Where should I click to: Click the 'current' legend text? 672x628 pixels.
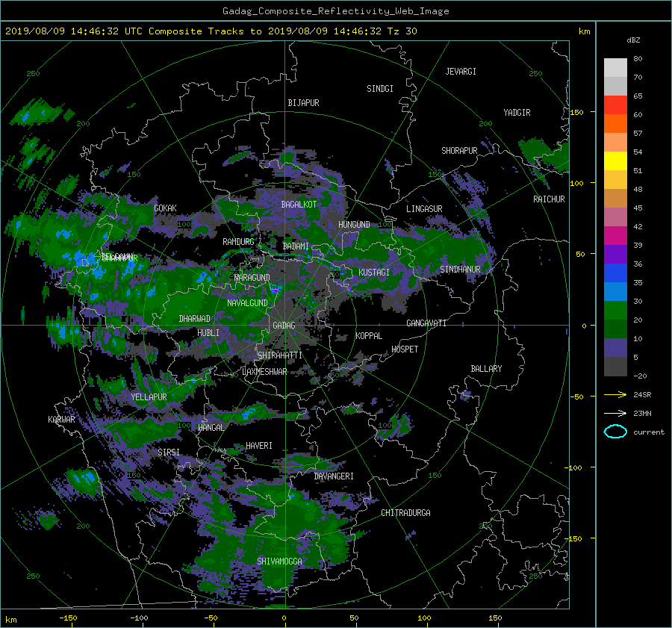click(649, 432)
